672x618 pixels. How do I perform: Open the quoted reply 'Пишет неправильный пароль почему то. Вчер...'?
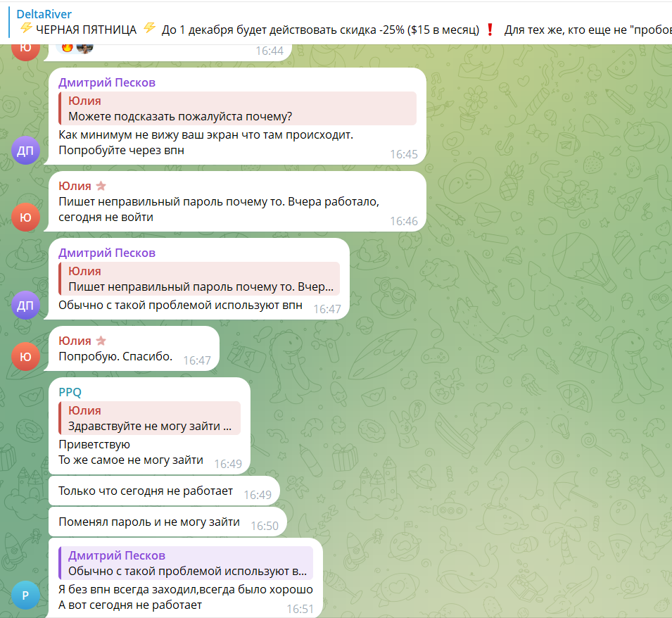pos(199,279)
